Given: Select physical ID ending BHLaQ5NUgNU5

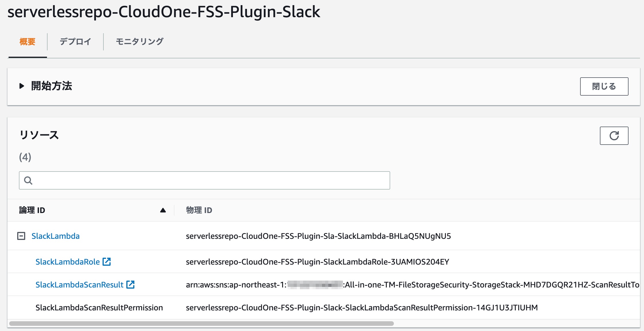Looking at the screenshot, I should pyautogui.click(x=318, y=236).
